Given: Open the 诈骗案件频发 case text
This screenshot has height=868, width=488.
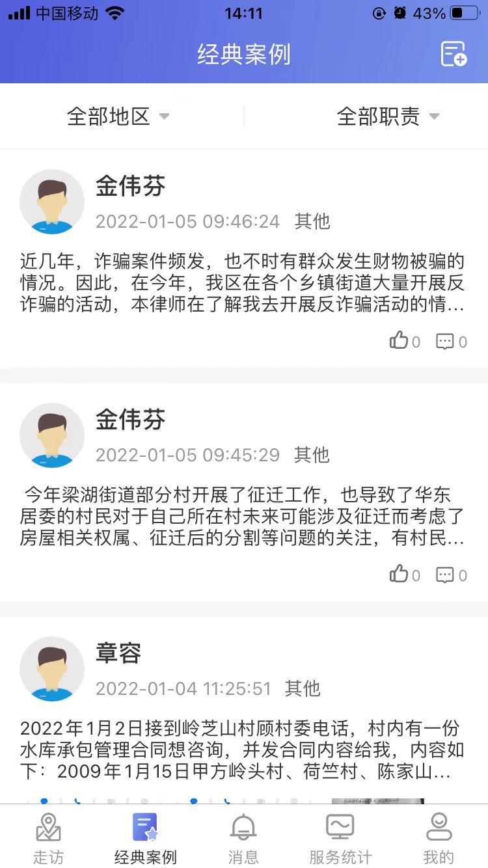Looking at the screenshot, I should [242, 284].
